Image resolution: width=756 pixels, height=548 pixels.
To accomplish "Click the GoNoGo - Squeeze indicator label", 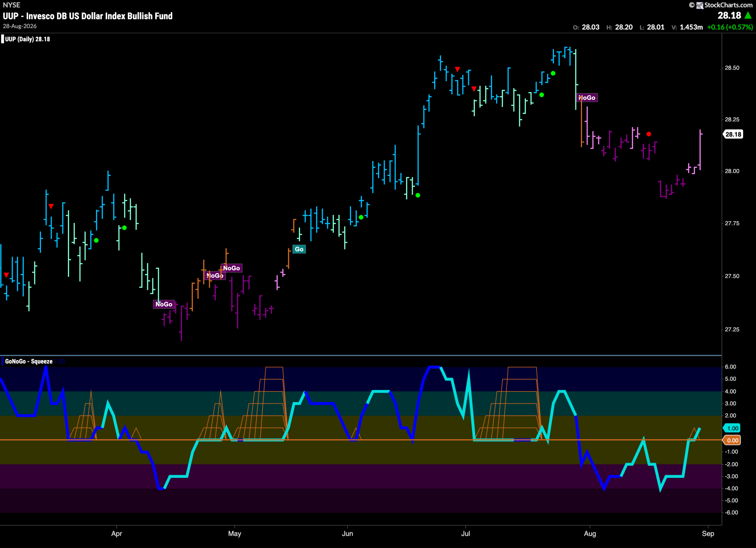I will pyautogui.click(x=29, y=361).
